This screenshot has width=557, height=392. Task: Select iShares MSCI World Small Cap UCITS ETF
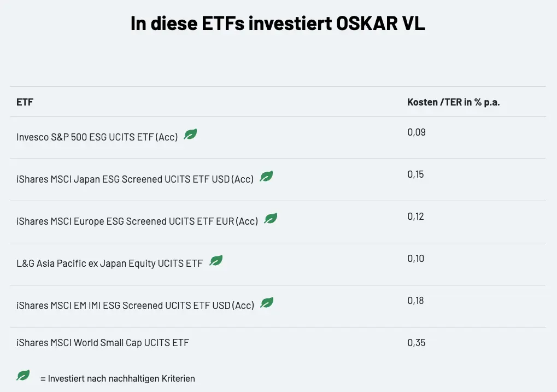pyautogui.click(x=103, y=343)
